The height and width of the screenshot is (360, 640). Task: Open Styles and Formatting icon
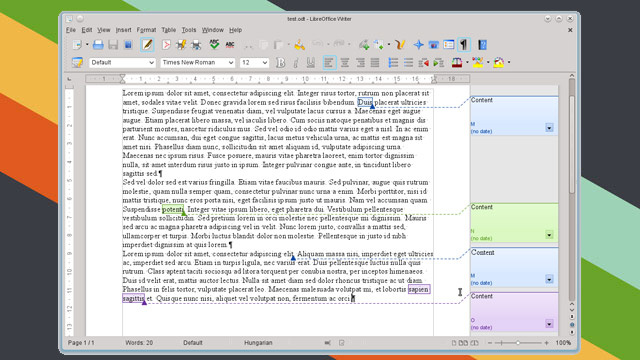coord(77,62)
